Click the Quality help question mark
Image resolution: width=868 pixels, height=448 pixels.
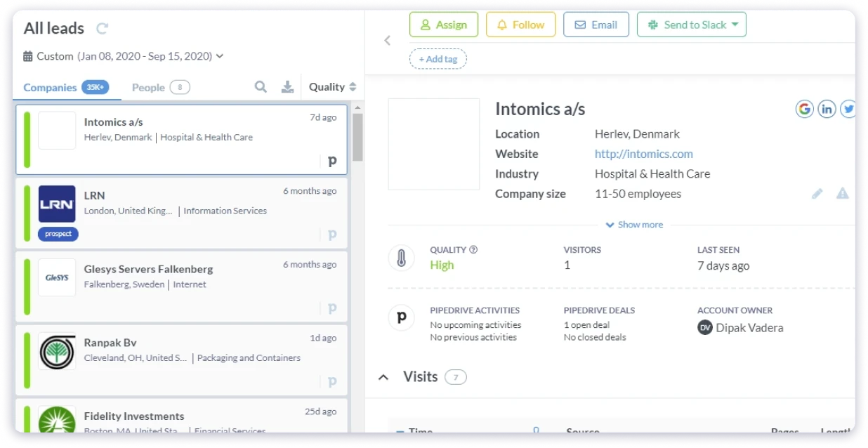click(473, 249)
